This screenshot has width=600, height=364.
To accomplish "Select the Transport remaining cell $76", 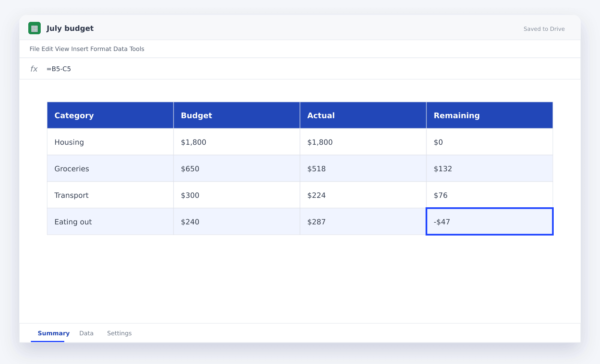I will click(x=489, y=195).
